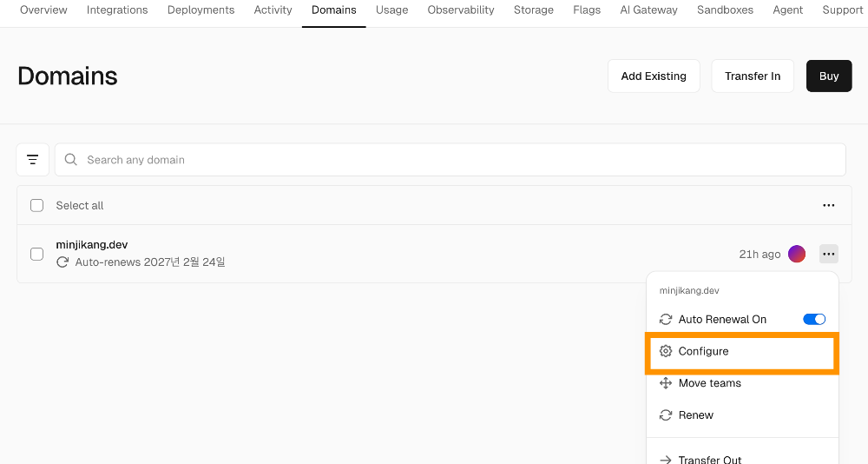This screenshot has width=868, height=464.
Task: Click the Renew refresh icon
Action: (666, 415)
